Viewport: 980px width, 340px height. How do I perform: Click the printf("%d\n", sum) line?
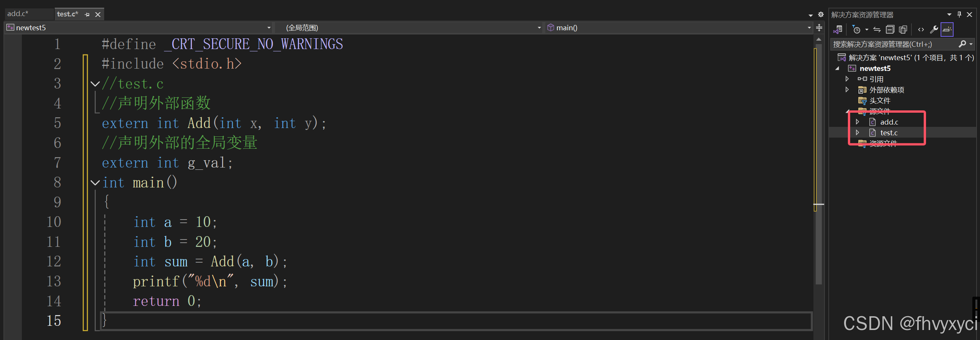coord(210,282)
